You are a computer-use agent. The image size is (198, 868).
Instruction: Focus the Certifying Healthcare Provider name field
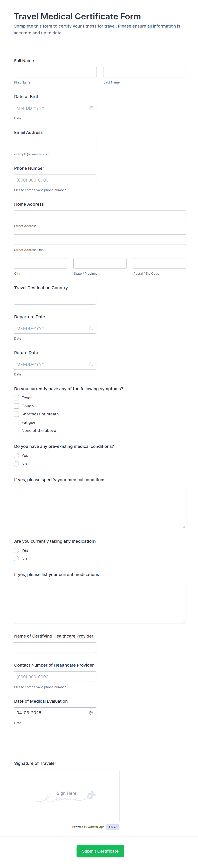point(55,648)
